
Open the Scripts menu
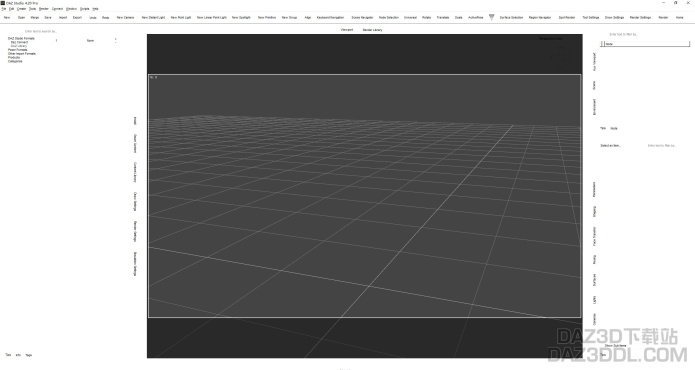pos(85,9)
